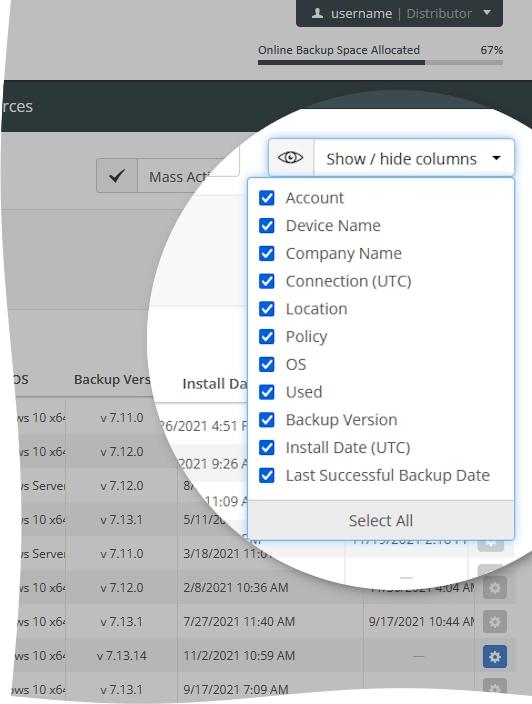Toggle the Connection (UTC) column checkbox
The image size is (532, 704).
pos(267,281)
